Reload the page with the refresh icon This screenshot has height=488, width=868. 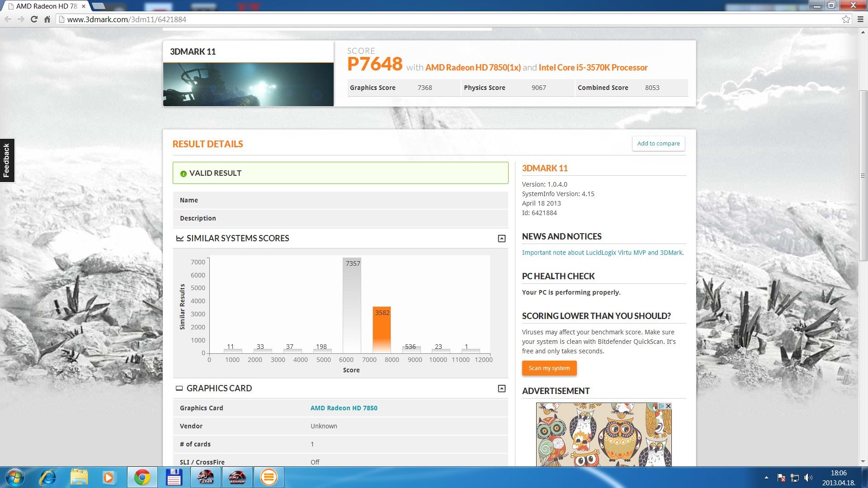34,19
